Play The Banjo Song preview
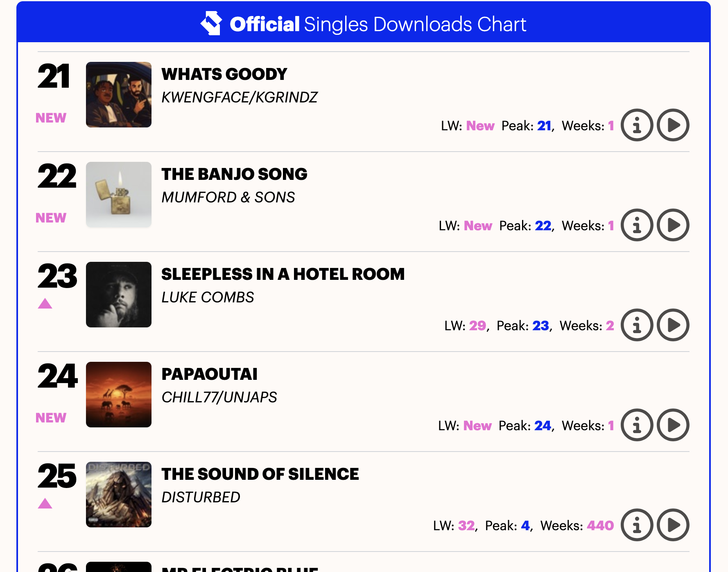The image size is (728, 572). (673, 225)
